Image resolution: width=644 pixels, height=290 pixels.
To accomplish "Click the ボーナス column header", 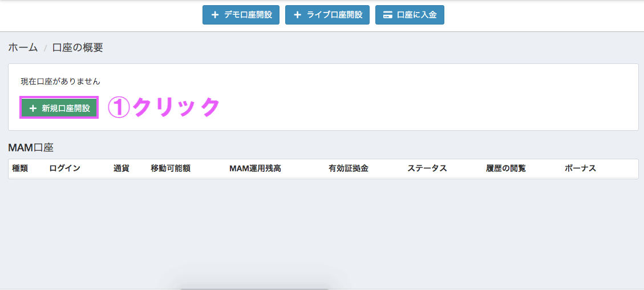I will [x=580, y=168].
